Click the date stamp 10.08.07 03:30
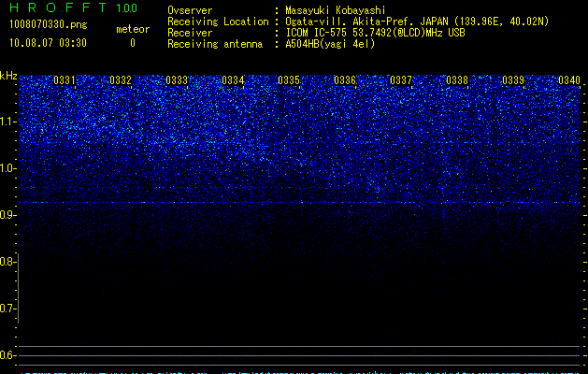Image resolution: width=588 pixels, height=374 pixels. pos(48,43)
